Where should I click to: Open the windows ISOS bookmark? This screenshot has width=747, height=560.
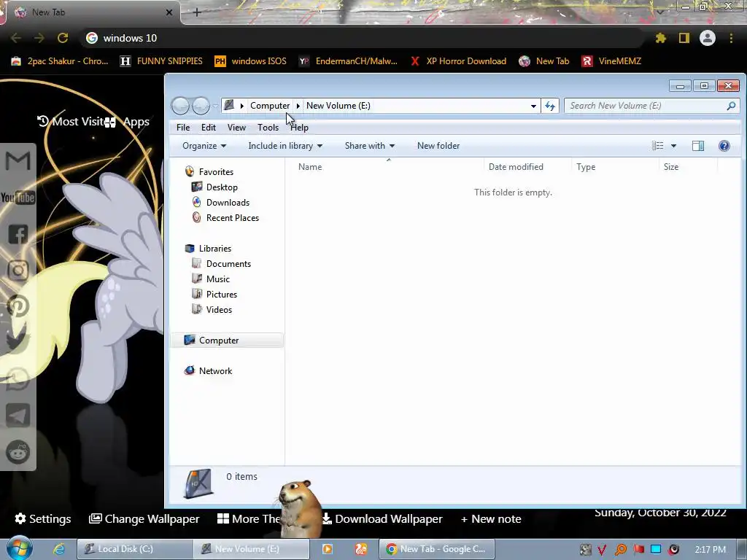[251, 61]
